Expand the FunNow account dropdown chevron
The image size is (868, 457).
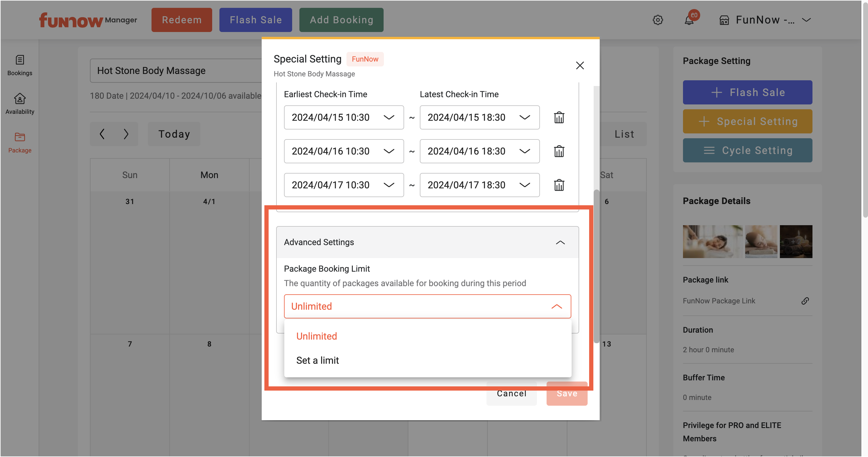(x=806, y=20)
